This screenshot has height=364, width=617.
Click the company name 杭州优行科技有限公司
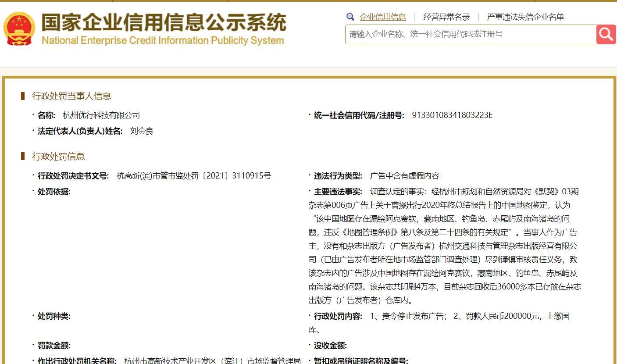pyautogui.click(x=101, y=115)
